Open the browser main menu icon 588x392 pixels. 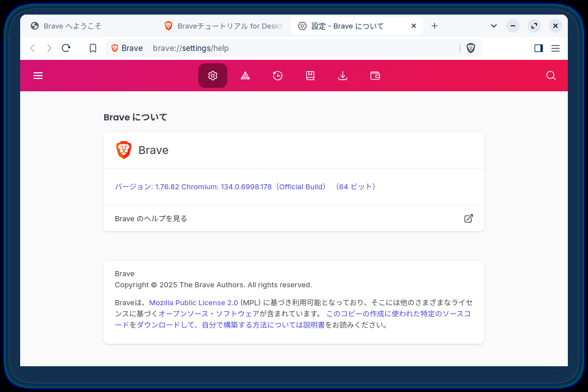556,48
